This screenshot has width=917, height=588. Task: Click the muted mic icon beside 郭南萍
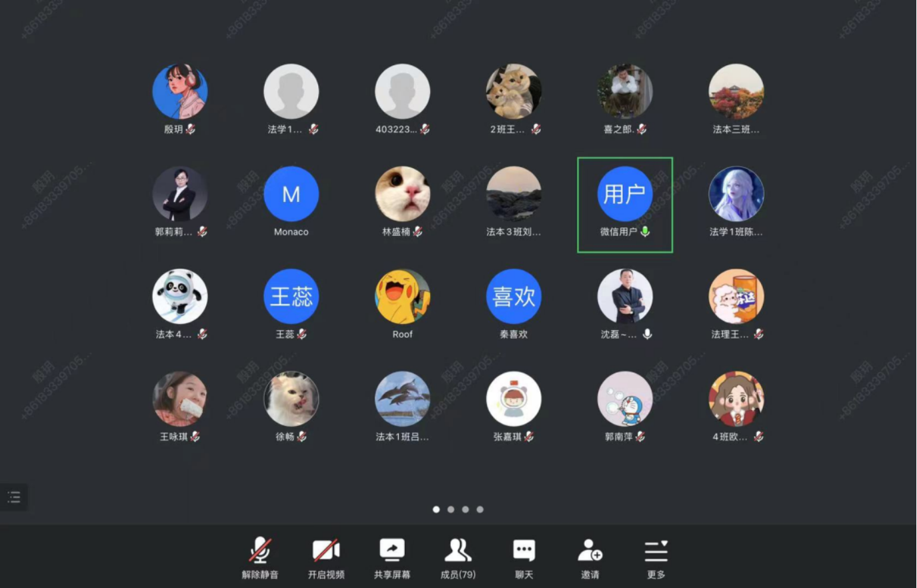[640, 437]
